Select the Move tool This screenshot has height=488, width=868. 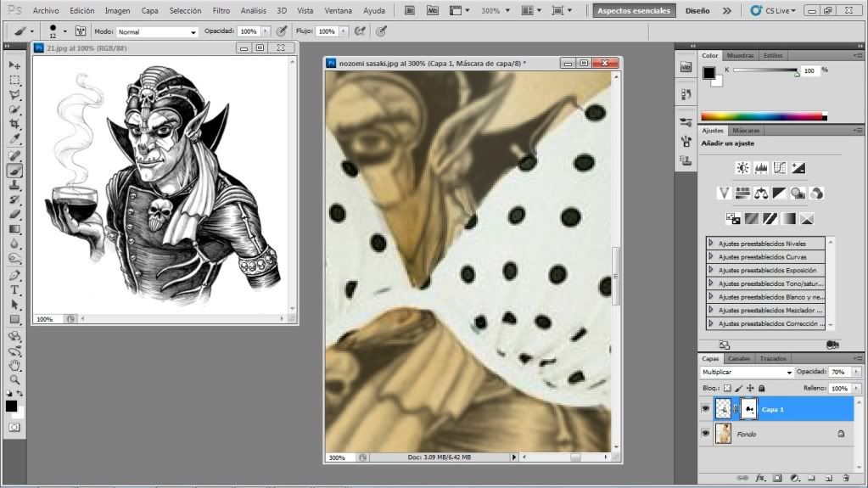14,65
